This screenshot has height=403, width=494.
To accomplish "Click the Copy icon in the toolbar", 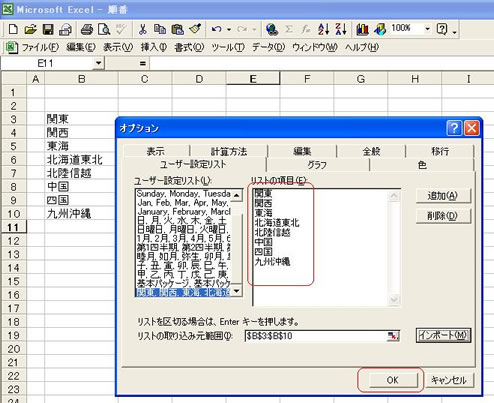I will pyautogui.click(x=160, y=29).
